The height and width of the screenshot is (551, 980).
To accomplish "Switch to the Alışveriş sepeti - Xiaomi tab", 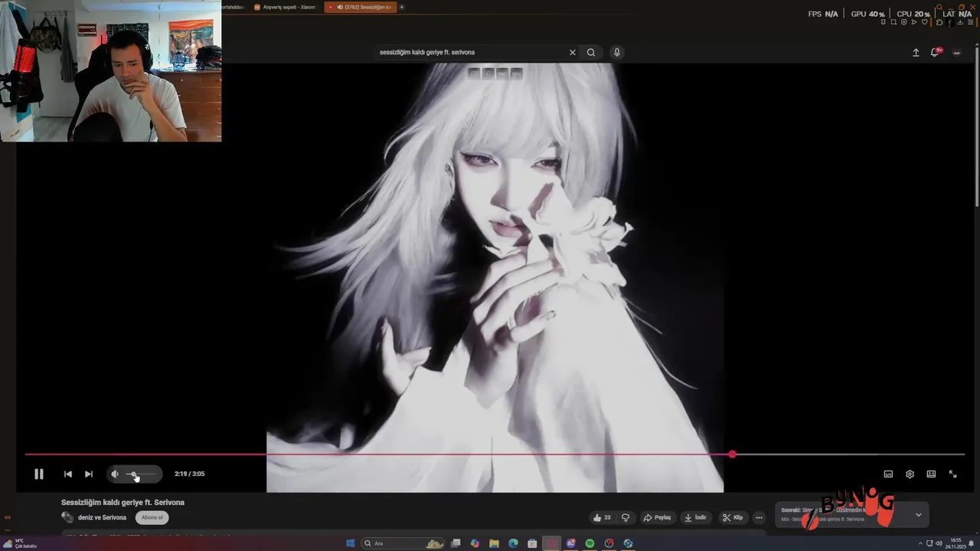I will pyautogui.click(x=285, y=7).
